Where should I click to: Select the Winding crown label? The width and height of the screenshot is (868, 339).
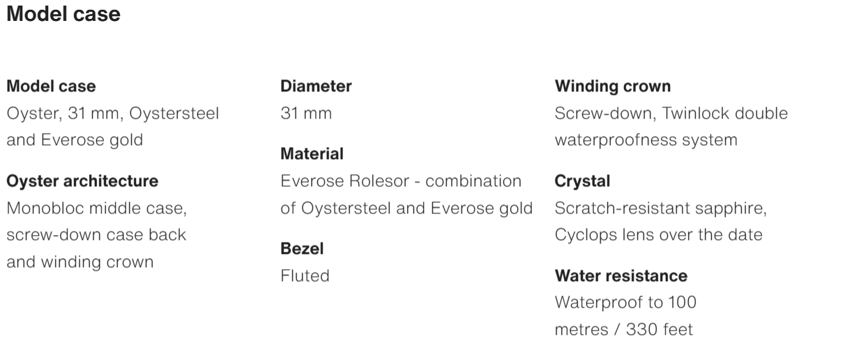(613, 86)
